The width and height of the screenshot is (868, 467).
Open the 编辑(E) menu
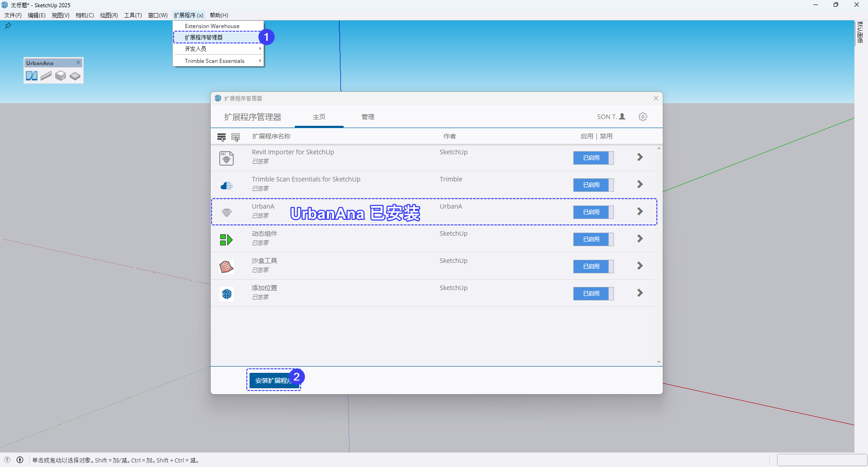pos(37,15)
